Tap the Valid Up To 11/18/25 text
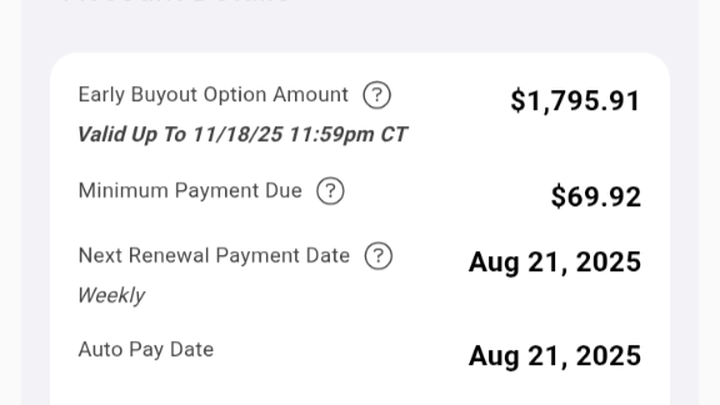This screenshot has width=720, height=405. pyautogui.click(x=242, y=135)
